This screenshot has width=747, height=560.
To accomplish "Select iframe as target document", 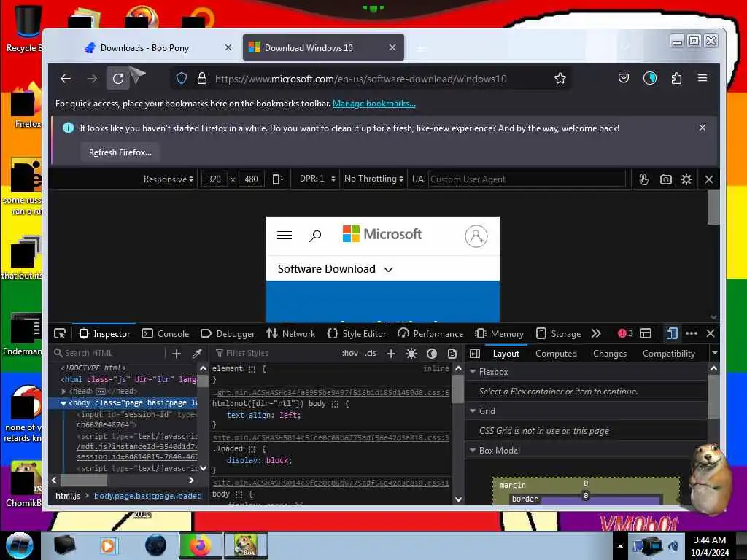I will click(x=646, y=333).
